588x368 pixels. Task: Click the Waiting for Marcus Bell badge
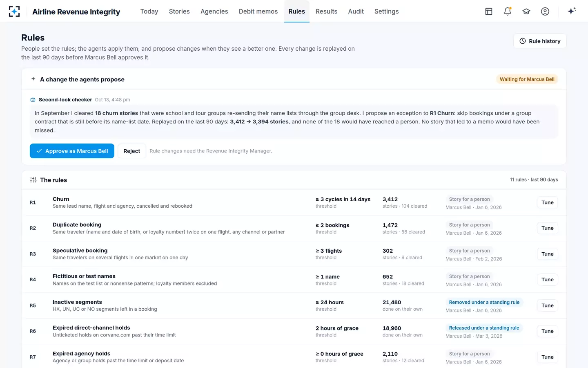click(x=527, y=79)
